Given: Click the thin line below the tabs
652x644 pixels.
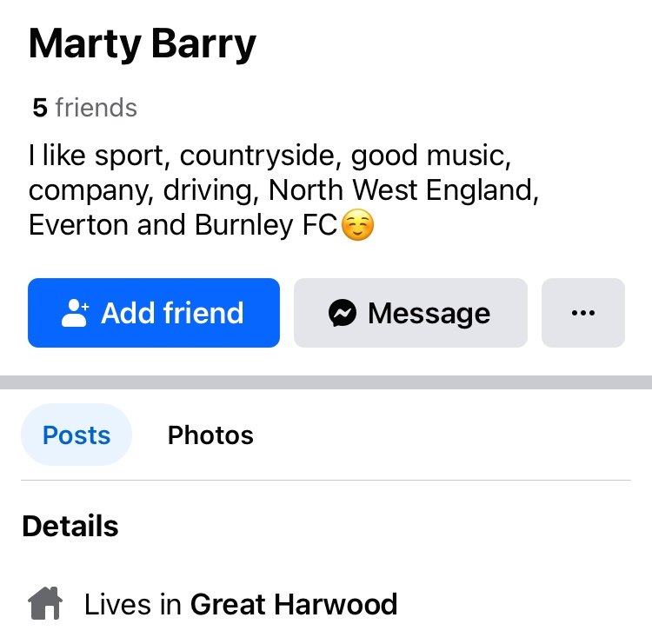Looking at the screenshot, I should click(326, 480).
